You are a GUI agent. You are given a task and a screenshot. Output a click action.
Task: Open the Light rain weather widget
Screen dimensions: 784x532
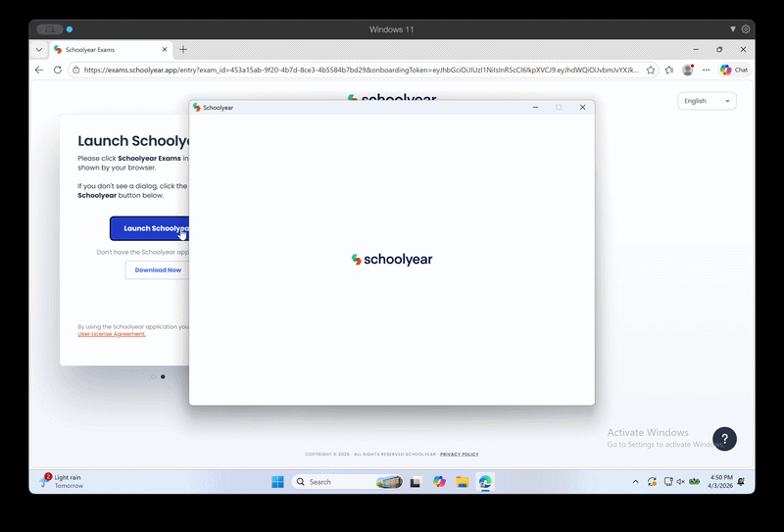[62, 481]
